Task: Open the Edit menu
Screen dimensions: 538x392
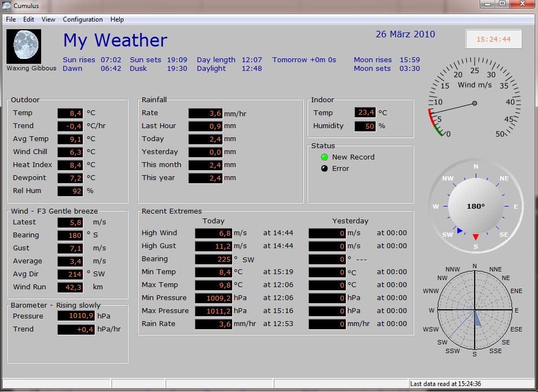Action: [x=29, y=19]
